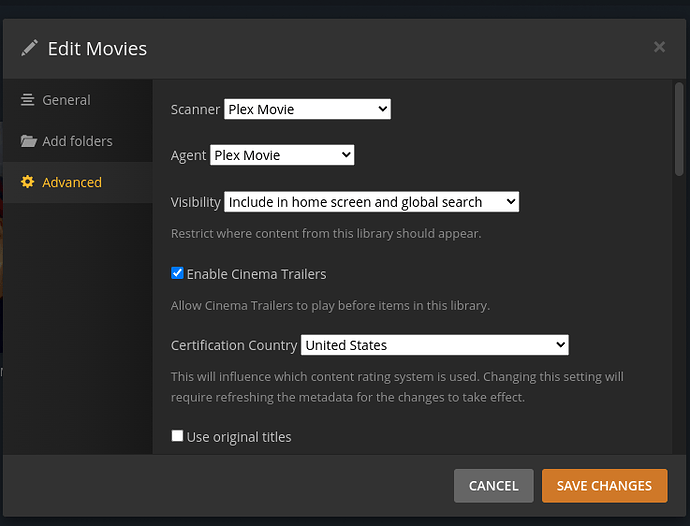Disable the Enable Cinema Trailers checkbox
The width and height of the screenshot is (690, 526).
coord(178,273)
